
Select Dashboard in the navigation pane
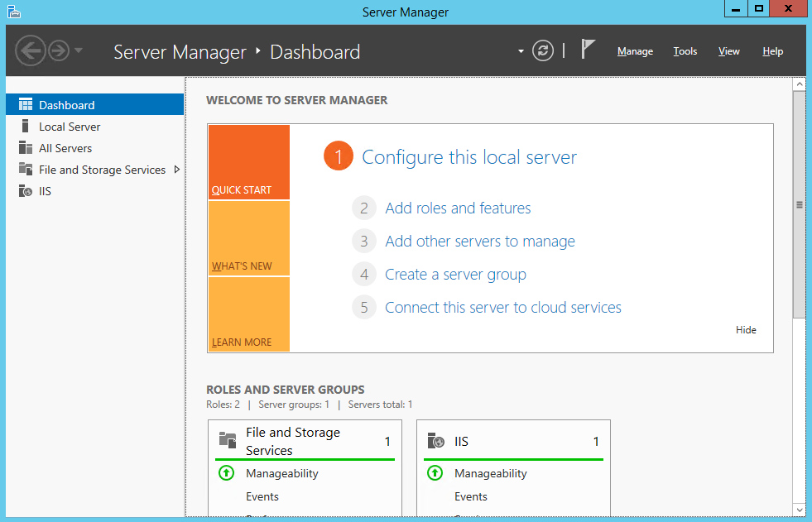pyautogui.click(x=66, y=105)
